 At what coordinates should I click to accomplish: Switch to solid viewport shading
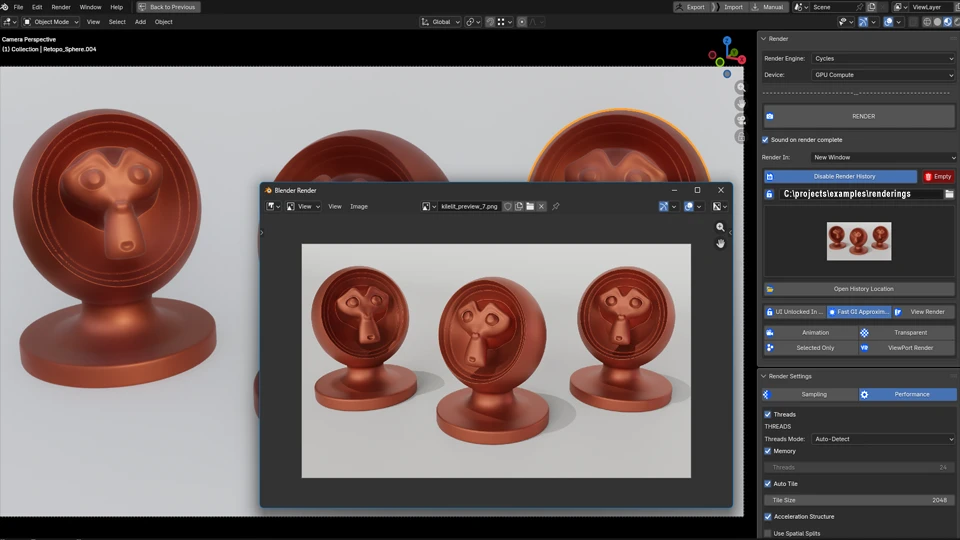tap(937, 21)
